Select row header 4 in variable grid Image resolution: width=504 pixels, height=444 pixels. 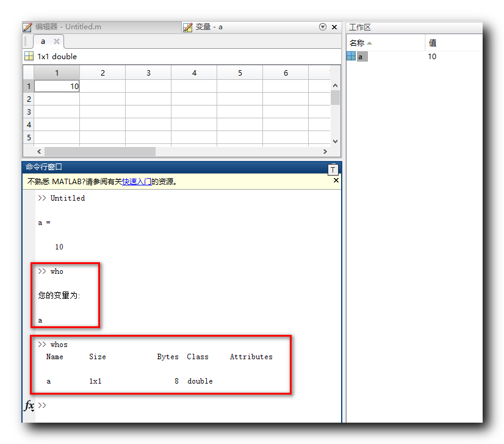(x=29, y=124)
